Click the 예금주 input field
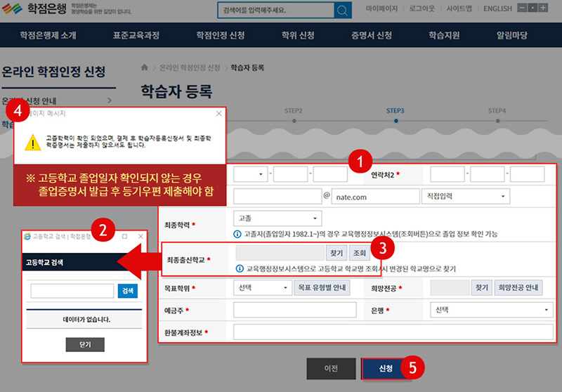Viewport: 562px width, 392px height. 294,310
